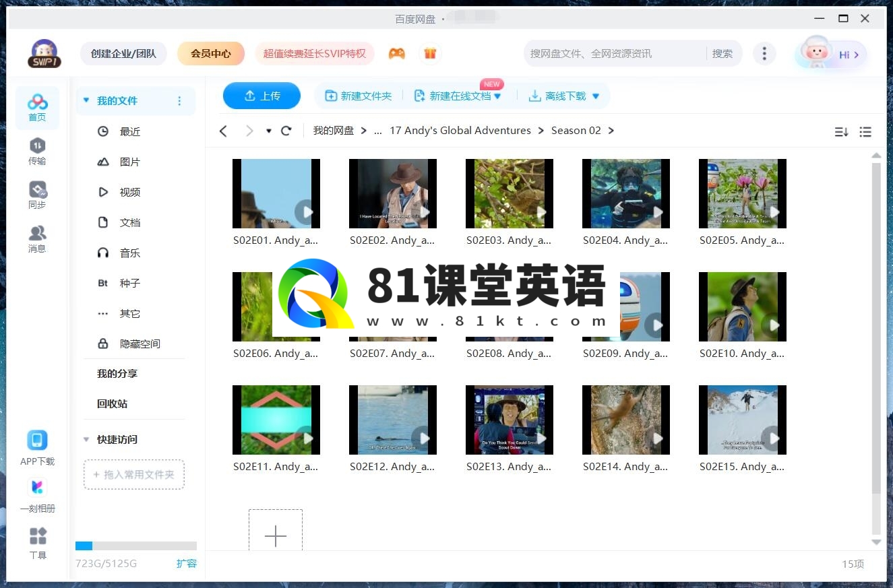Select the S02E02 video thumbnail
This screenshot has width=893, height=588.
(393, 194)
